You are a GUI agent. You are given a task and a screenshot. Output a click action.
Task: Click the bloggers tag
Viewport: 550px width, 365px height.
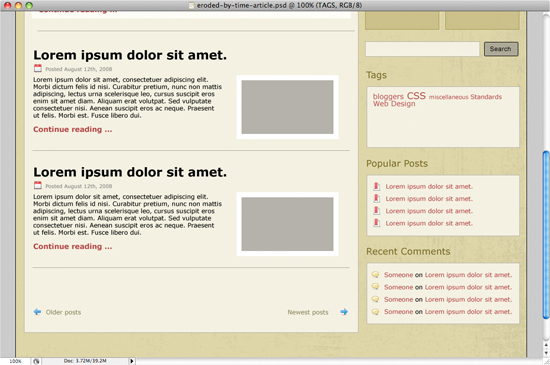388,96
